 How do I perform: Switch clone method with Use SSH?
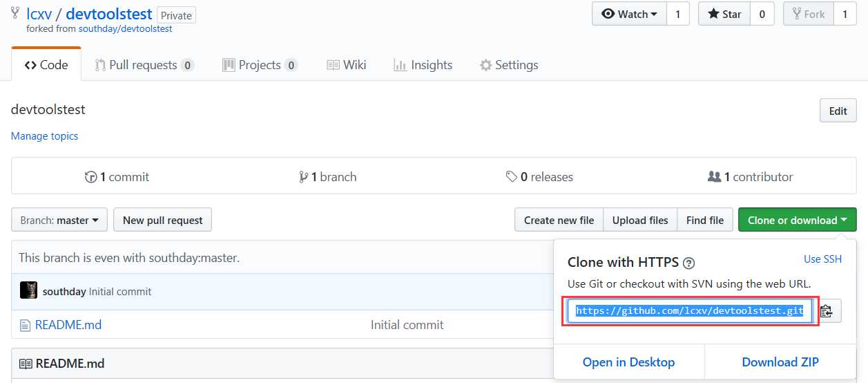point(823,259)
